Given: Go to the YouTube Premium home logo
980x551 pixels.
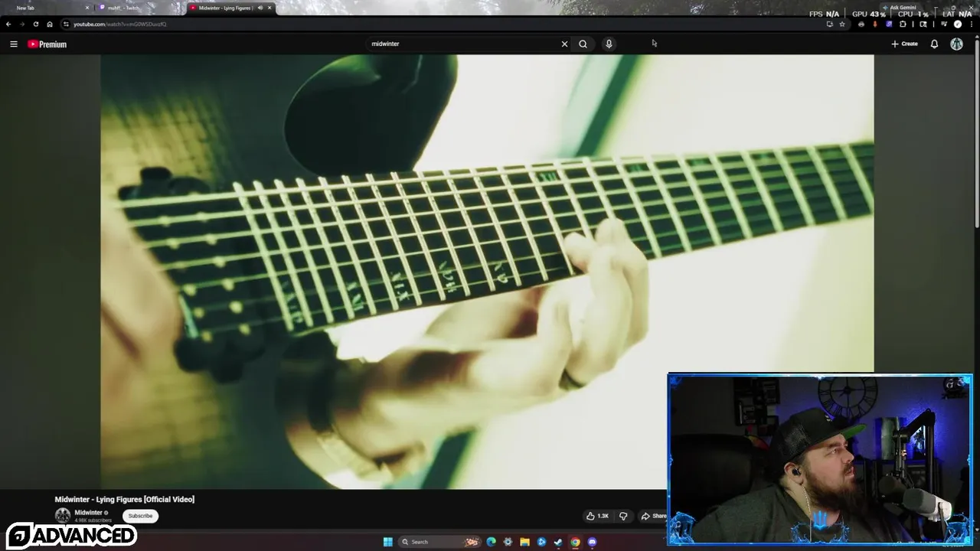Looking at the screenshot, I should point(47,44).
